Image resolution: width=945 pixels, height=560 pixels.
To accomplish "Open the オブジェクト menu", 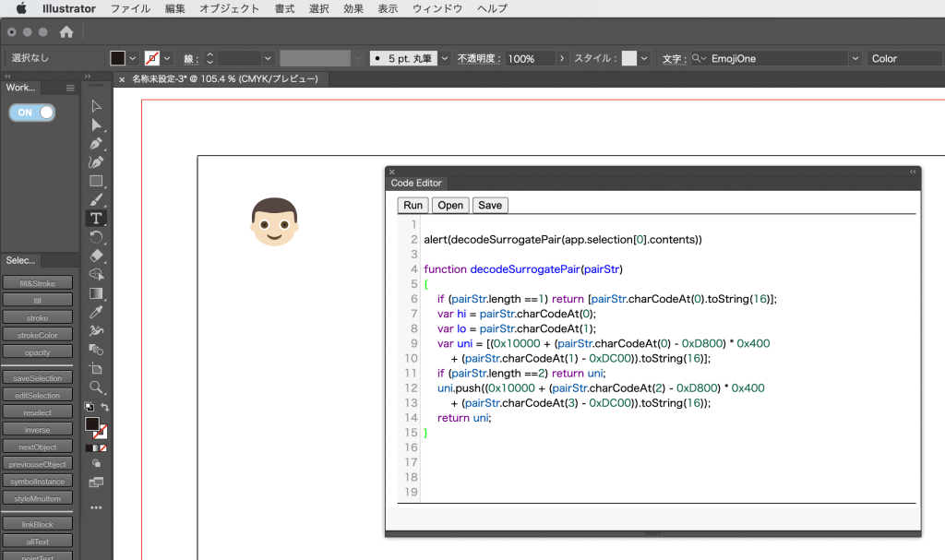I will pos(229,8).
